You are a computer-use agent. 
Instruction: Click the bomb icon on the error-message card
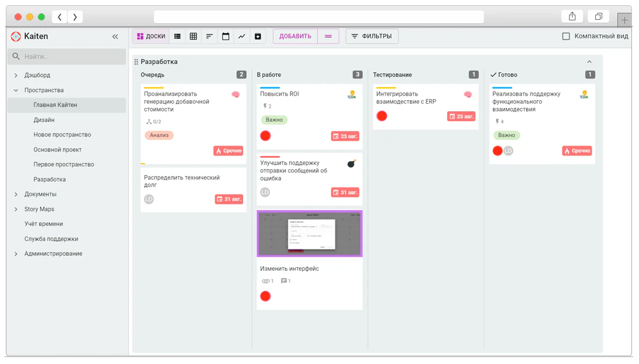tap(352, 164)
